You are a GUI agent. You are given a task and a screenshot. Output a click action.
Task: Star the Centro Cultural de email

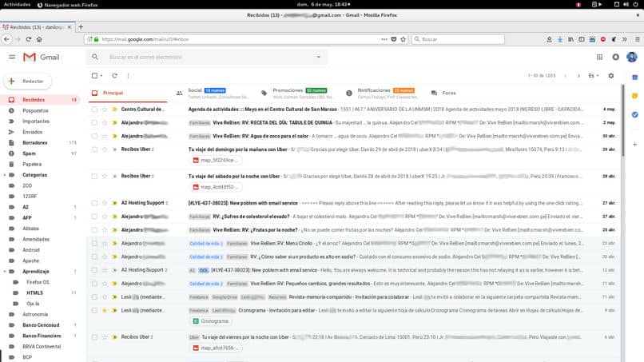click(105, 109)
